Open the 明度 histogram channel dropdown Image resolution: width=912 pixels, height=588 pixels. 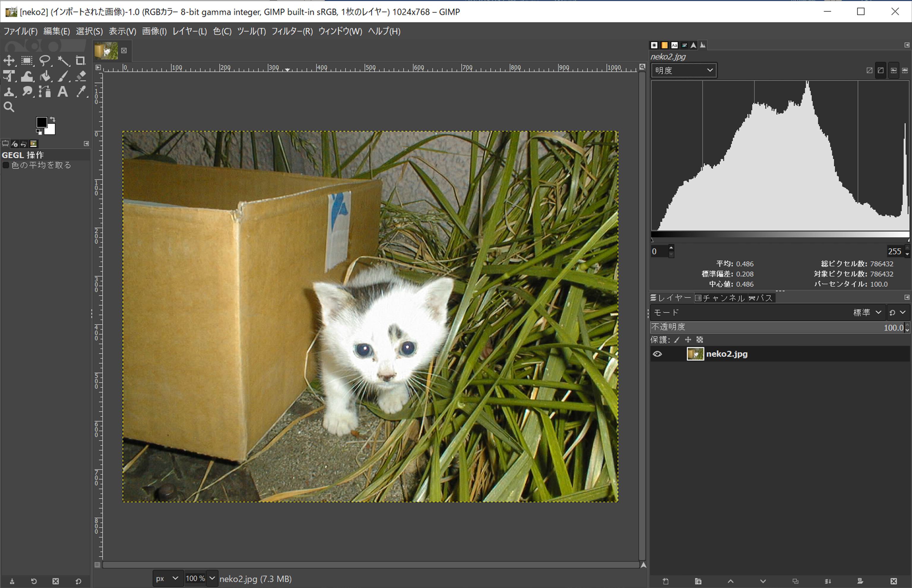point(684,70)
